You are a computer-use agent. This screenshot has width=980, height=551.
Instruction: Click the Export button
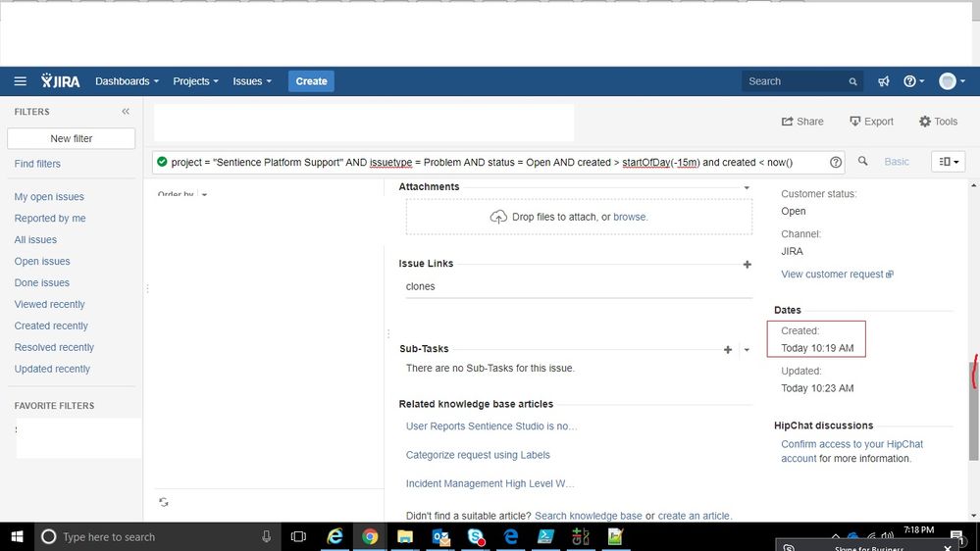(871, 122)
